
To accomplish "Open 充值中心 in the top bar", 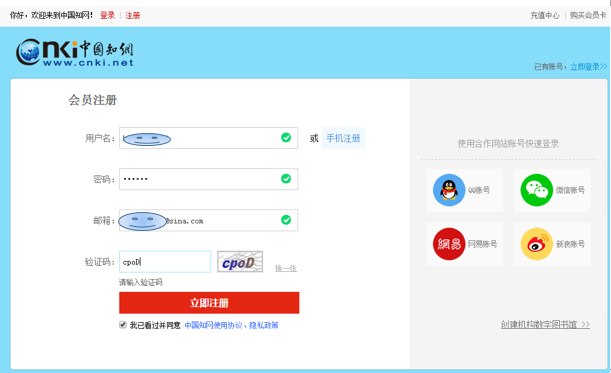I will pyautogui.click(x=545, y=15).
